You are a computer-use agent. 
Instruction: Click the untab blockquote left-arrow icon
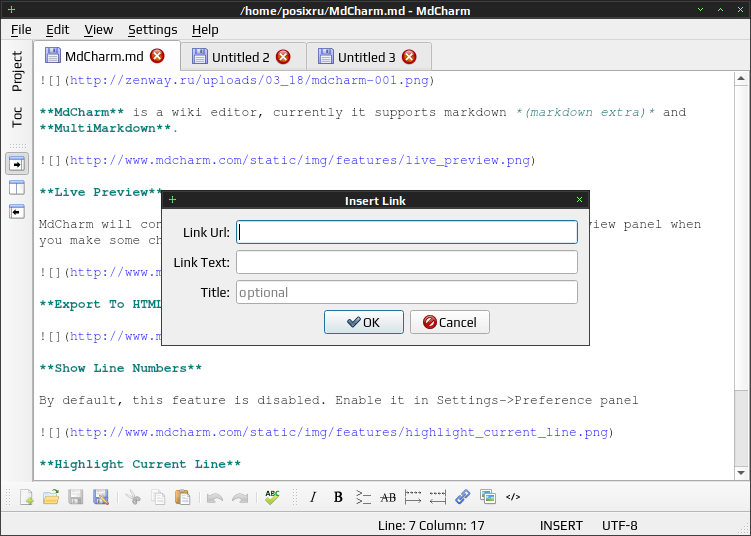coord(438,497)
